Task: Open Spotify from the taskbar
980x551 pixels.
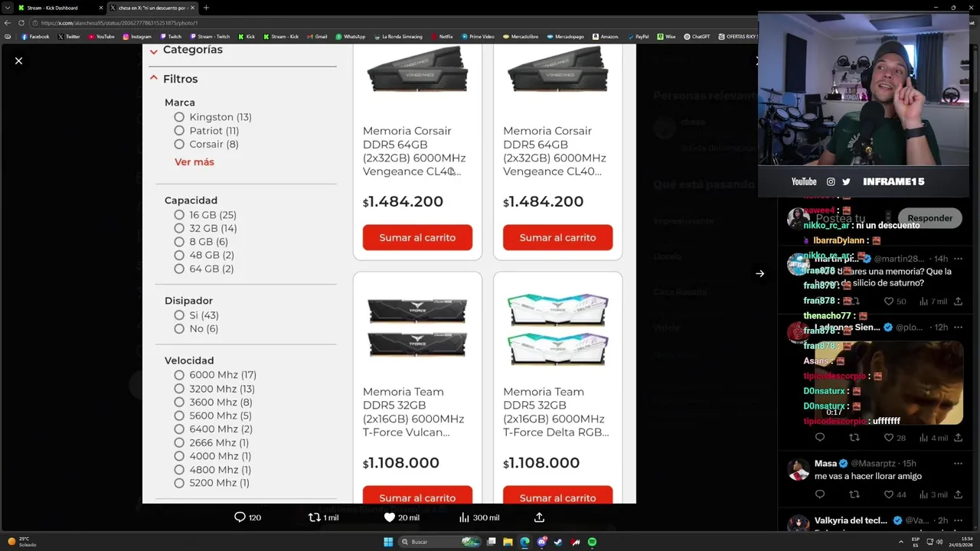Action: [x=593, y=542]
